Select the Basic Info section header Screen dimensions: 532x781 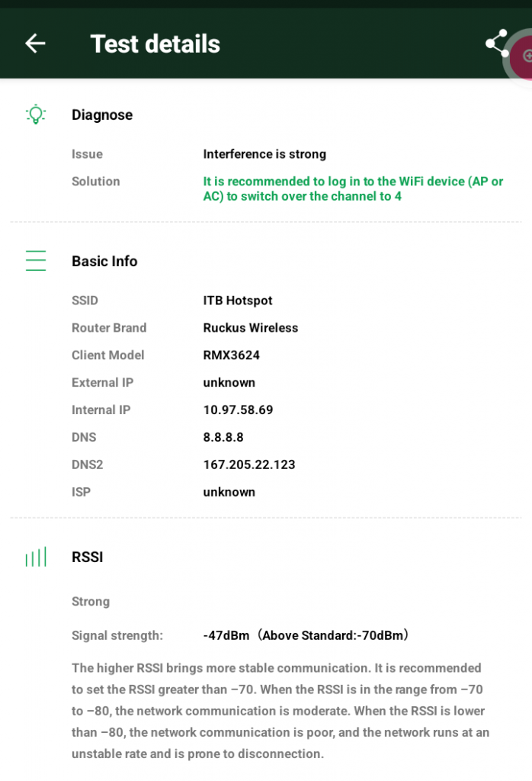tap(104, 261)
